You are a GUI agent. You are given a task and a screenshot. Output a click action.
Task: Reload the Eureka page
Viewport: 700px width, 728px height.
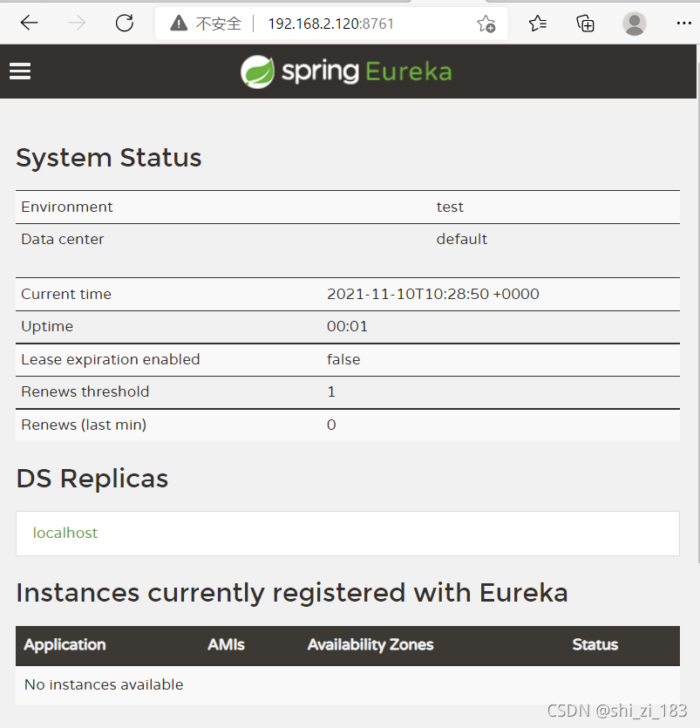tap(125, 23)
